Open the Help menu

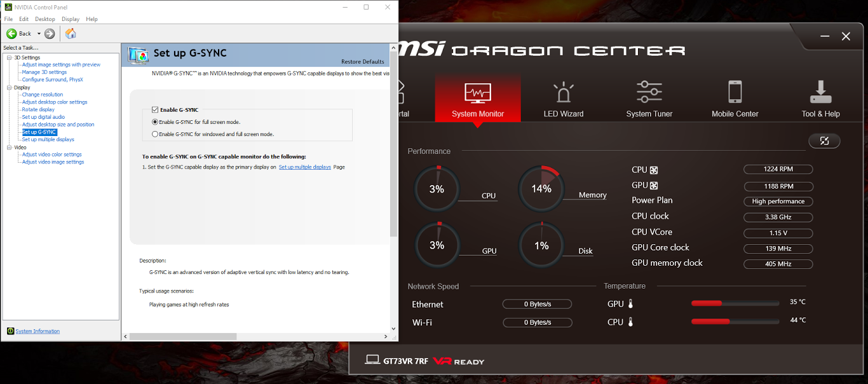(92, 19)
